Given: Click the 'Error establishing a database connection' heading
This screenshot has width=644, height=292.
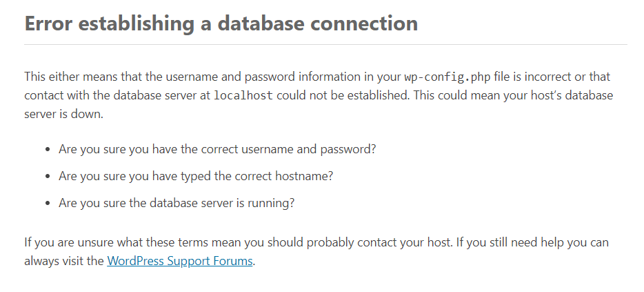Looking at the screenshot, I should click(221, 23).
